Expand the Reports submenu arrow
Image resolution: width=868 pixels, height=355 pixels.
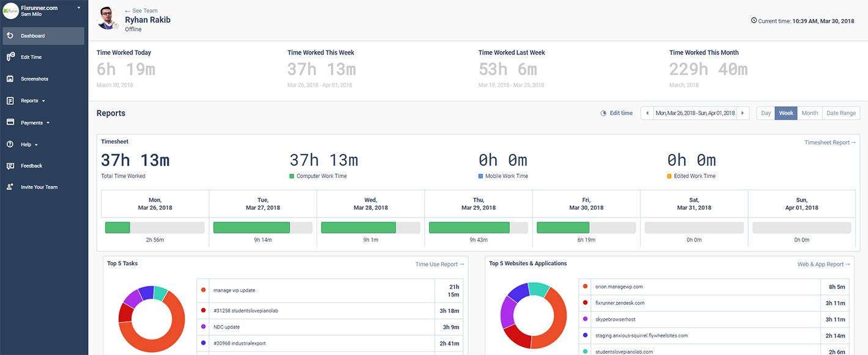(x=43, y=101)
